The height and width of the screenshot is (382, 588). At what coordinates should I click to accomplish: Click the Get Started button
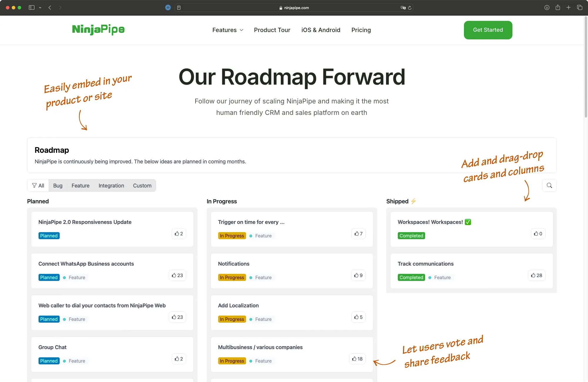pos(488,30)
